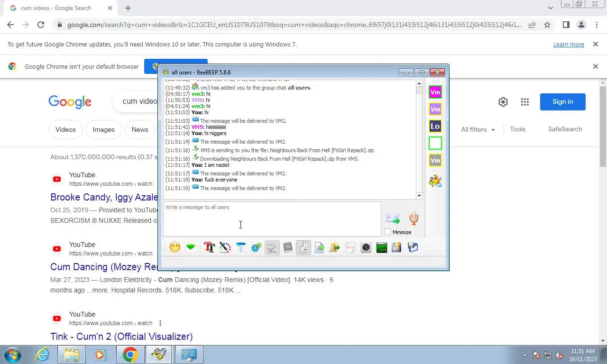The image size is (607, 364).
Task: Select the magenta Vm user avatar
Action: 435,92
